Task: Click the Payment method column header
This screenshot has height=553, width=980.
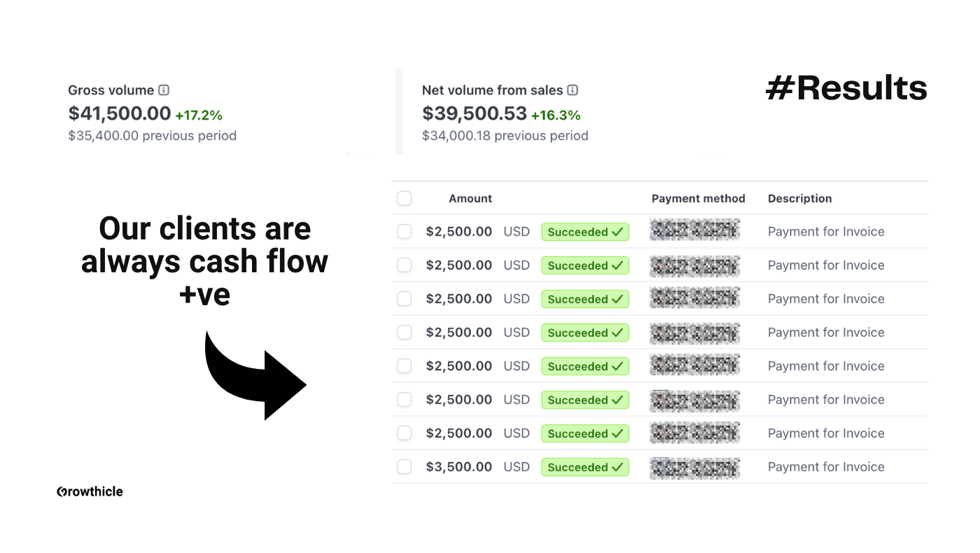Action: point(698,199)
